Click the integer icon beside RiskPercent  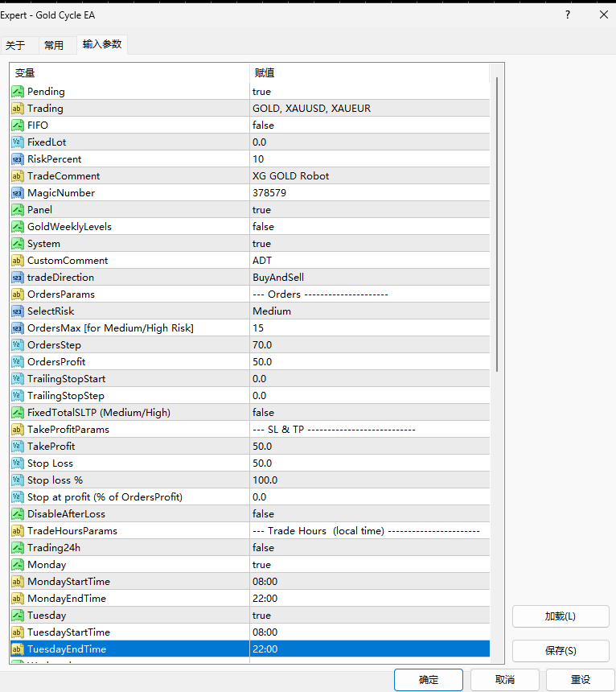[x=18, y=159]
